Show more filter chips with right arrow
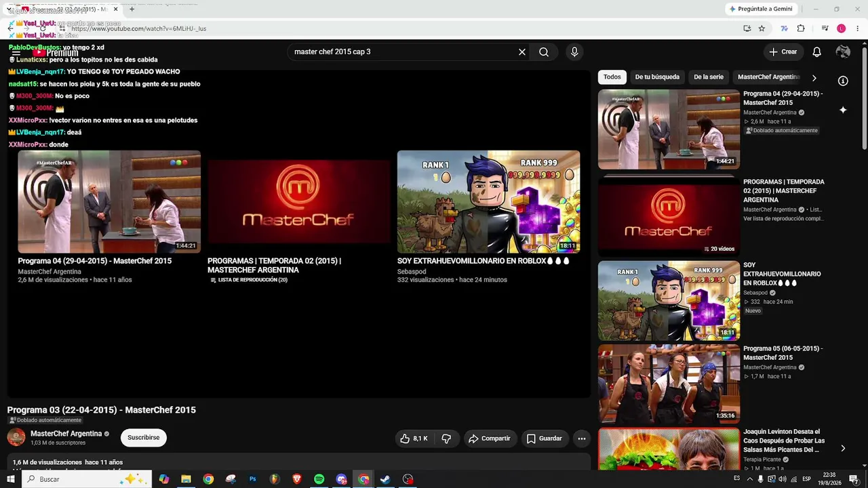The image size is (868, 488). pyautogui.click(x=814, y=78)
